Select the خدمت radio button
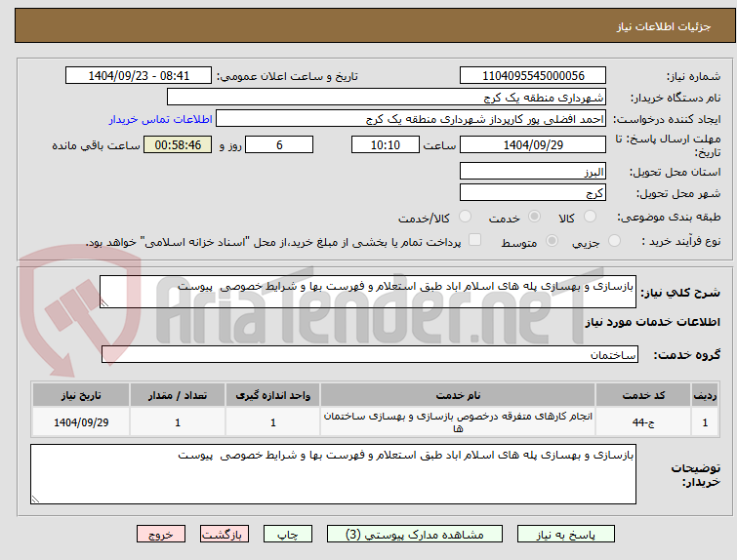This screenshot has width=737, height=560. coord(534,217)
